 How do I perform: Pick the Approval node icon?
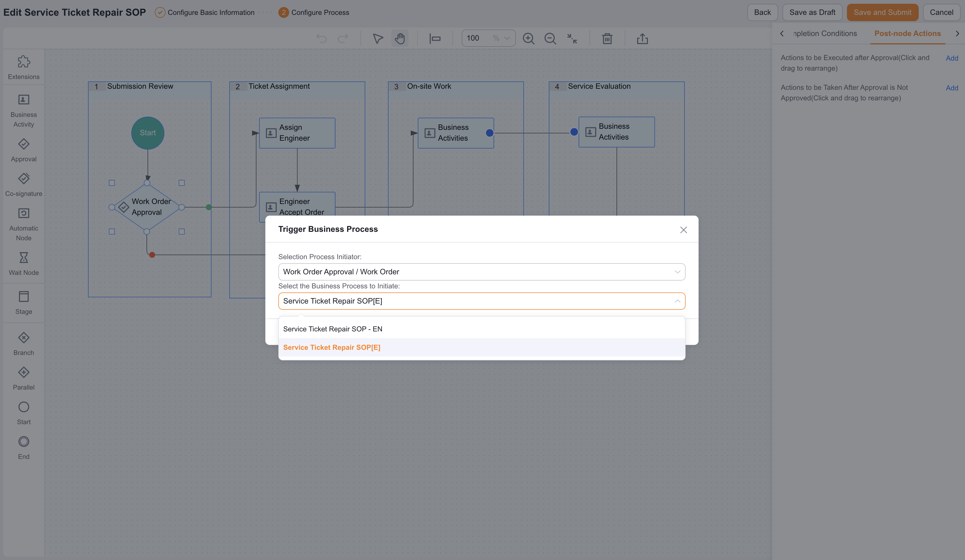[x=24, y=144]
